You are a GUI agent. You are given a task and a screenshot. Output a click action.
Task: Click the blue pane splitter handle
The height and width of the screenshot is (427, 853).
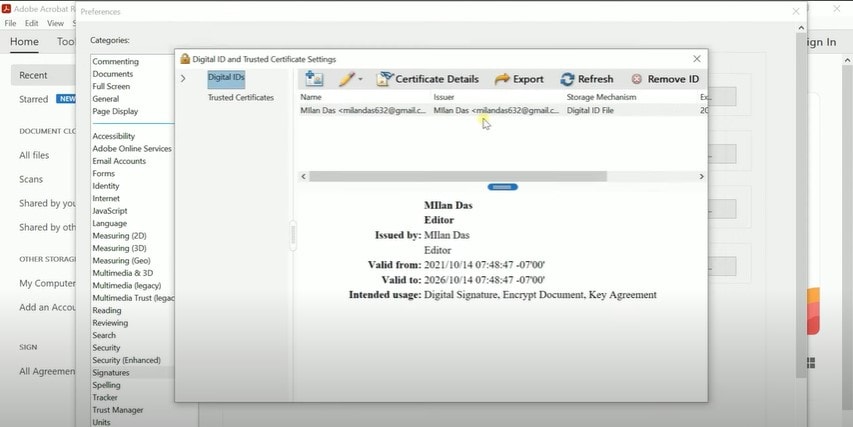coord(503,187)
